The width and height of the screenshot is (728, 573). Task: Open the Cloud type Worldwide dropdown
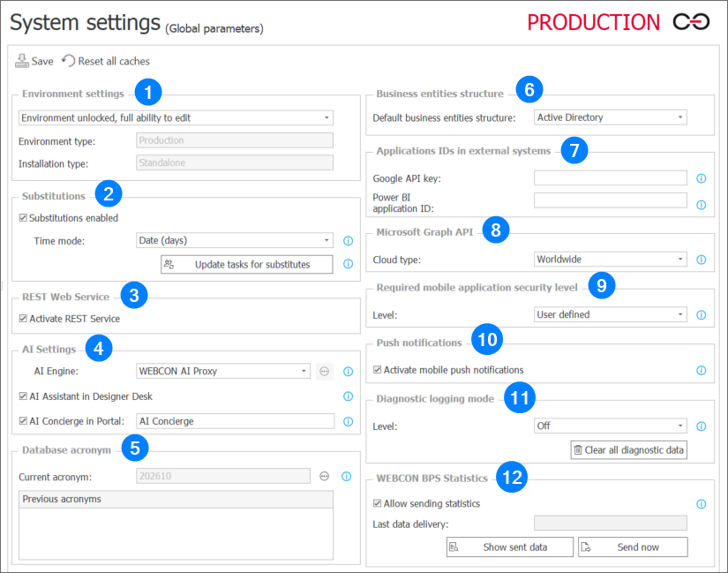[x=610, y=259]
